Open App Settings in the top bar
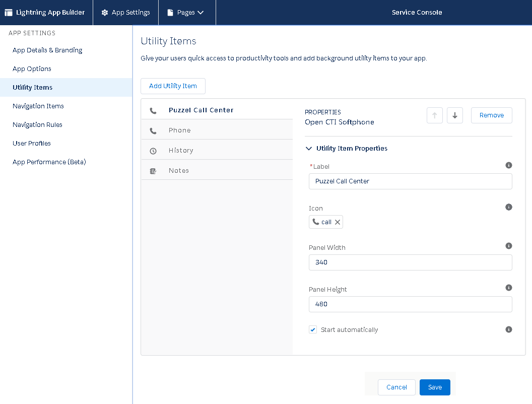Viewport: 532px width, 404px height. tap(125, 13)
